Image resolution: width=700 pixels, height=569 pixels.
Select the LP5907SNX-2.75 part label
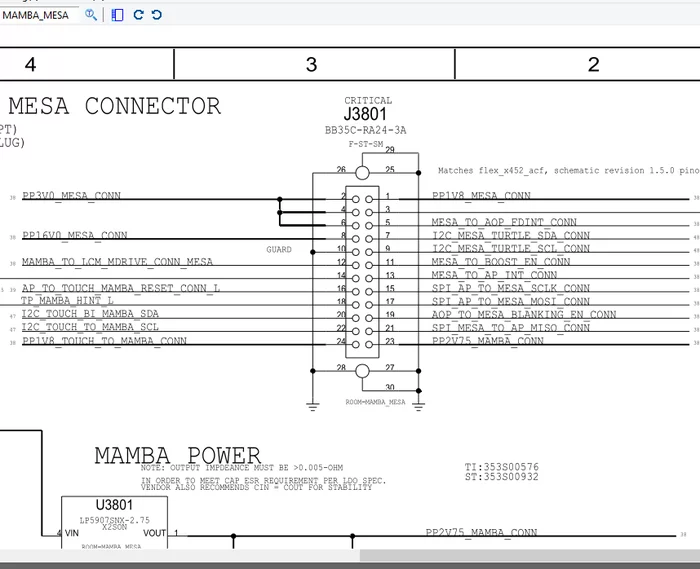114,520
